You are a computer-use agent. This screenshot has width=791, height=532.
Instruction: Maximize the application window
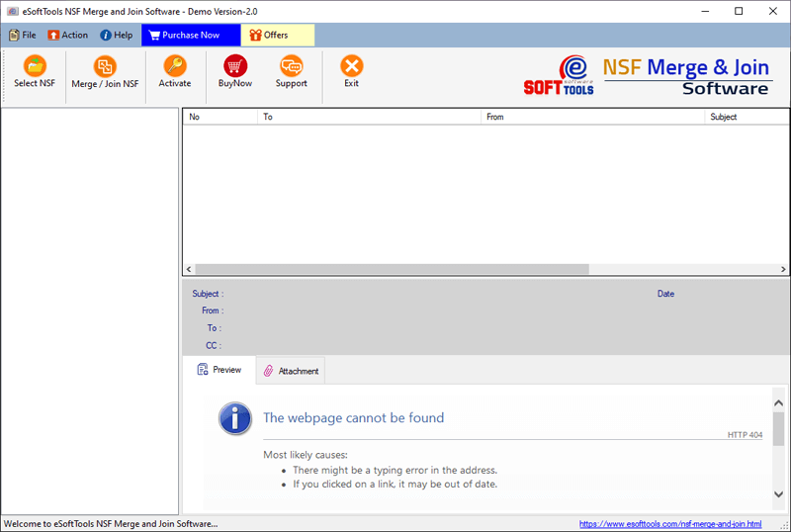739,11
